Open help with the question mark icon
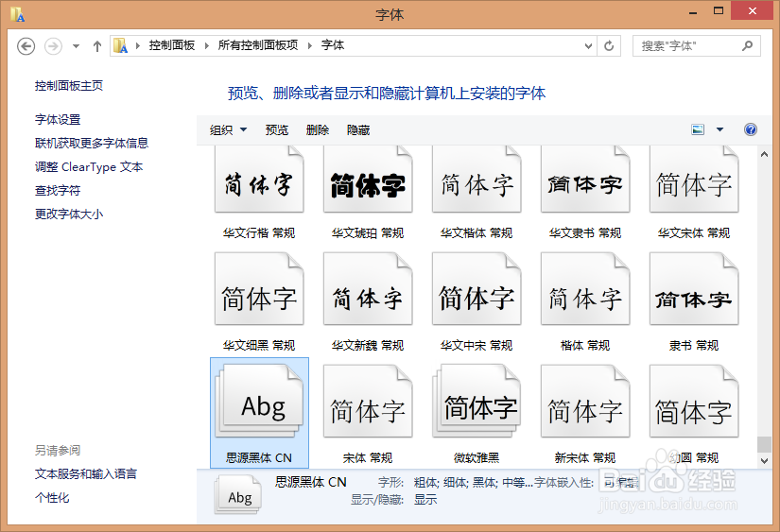This screenshot has width=780, height=532. point(750,129)
